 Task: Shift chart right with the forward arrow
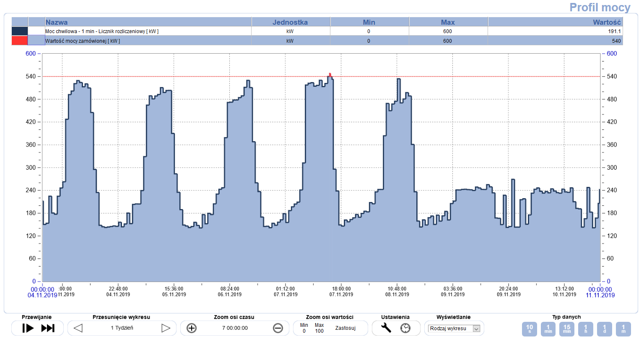tap(166, 328)
